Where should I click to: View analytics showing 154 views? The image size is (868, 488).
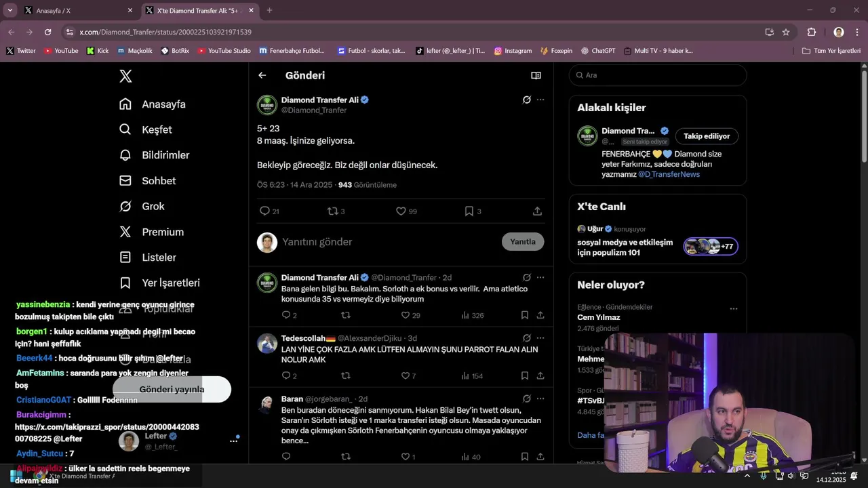[x=472, y=375]
